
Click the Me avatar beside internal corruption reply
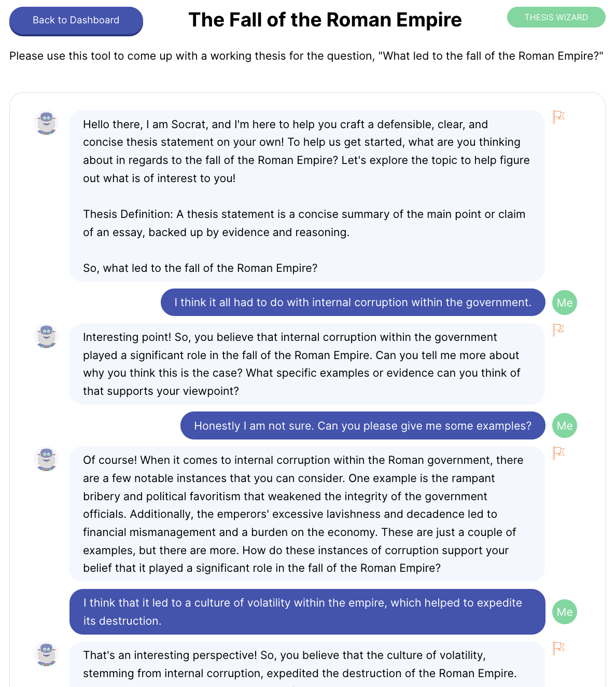564,303
